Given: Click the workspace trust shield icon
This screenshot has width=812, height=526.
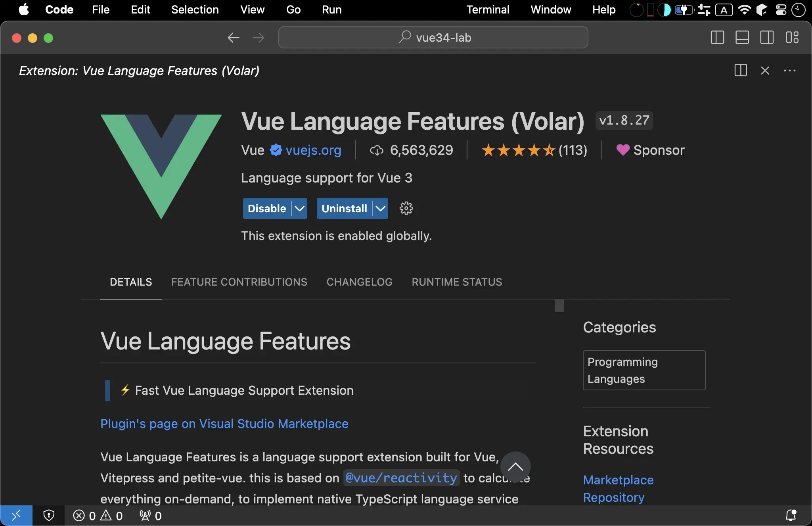Looking at the screenshot, I should (x=49, y=516).
